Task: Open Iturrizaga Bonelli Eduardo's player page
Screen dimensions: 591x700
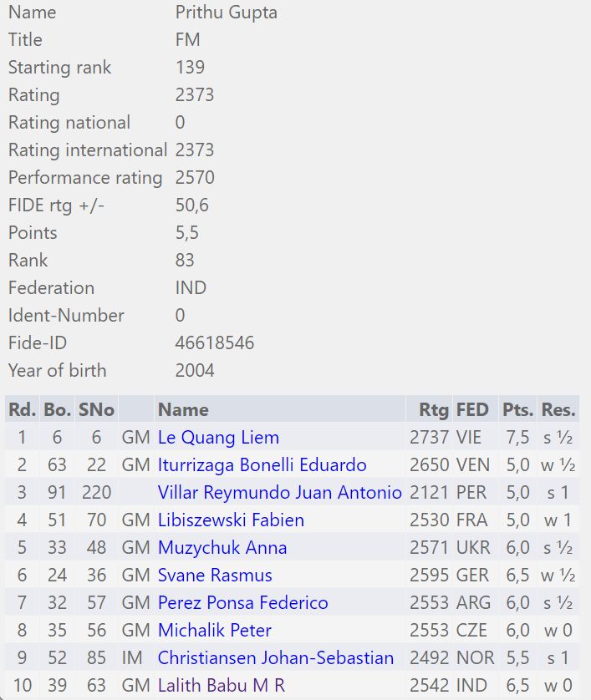Action: click(262, 465)
